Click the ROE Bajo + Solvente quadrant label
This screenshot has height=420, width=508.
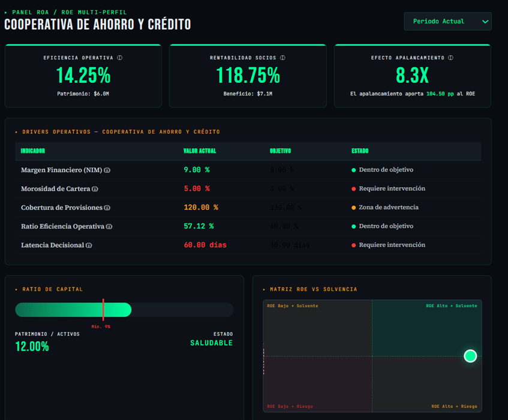point(293,306)
